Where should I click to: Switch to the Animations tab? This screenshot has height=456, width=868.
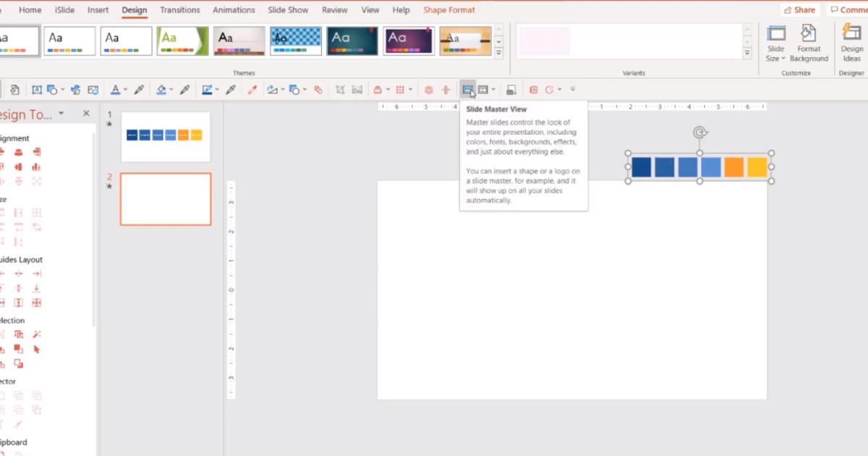pyautogui.click(x=234, y=9)
